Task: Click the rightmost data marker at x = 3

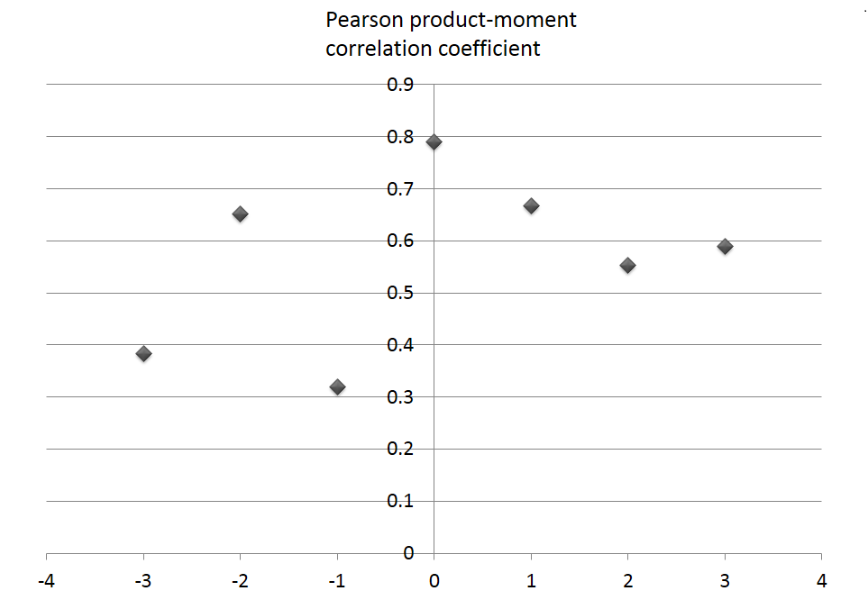Action: [x=725, y=246]
